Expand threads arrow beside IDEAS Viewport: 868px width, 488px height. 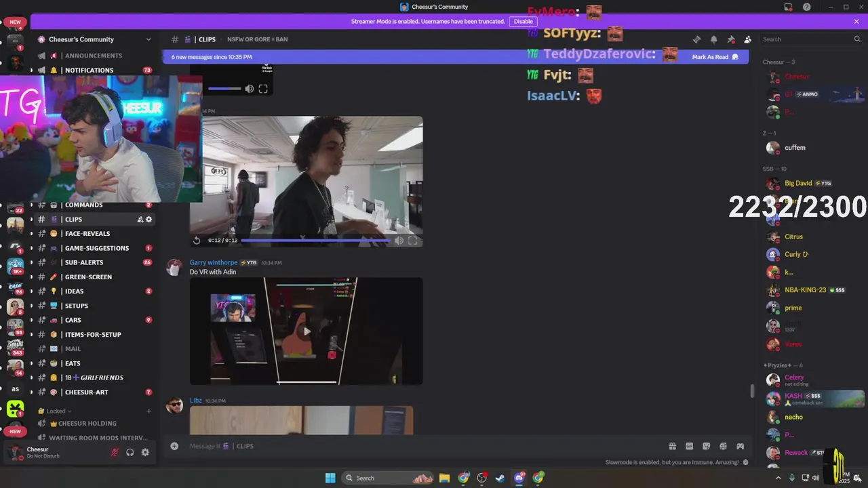pyautogui.click(x=31, y=291)
